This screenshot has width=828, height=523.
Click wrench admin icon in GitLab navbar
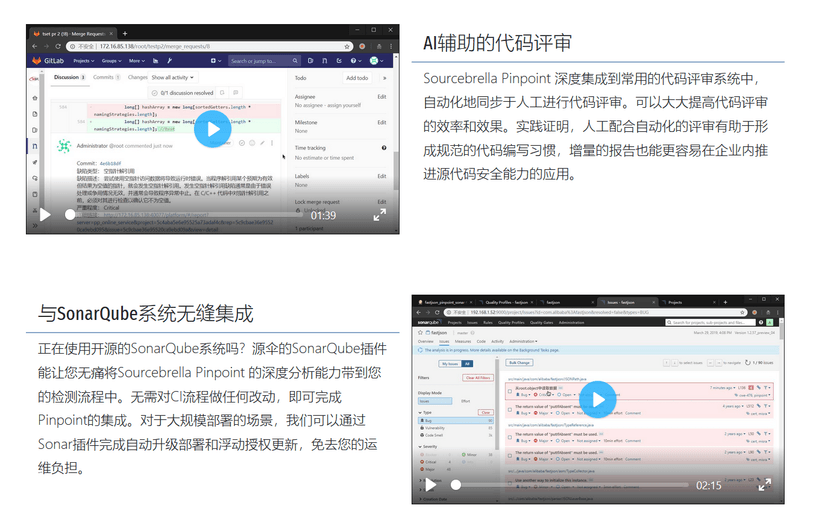tap(170, 61)
